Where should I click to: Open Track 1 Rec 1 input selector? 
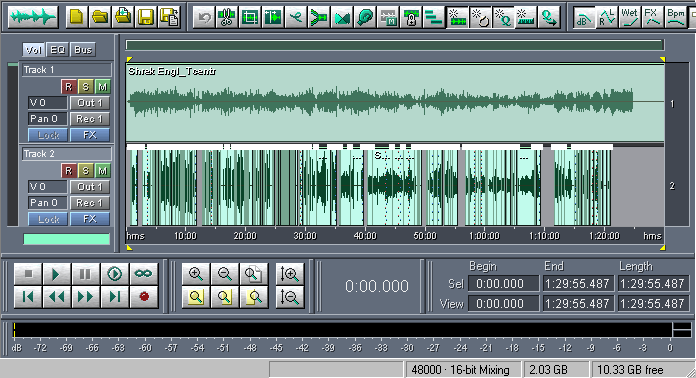[x=90, y=119]
